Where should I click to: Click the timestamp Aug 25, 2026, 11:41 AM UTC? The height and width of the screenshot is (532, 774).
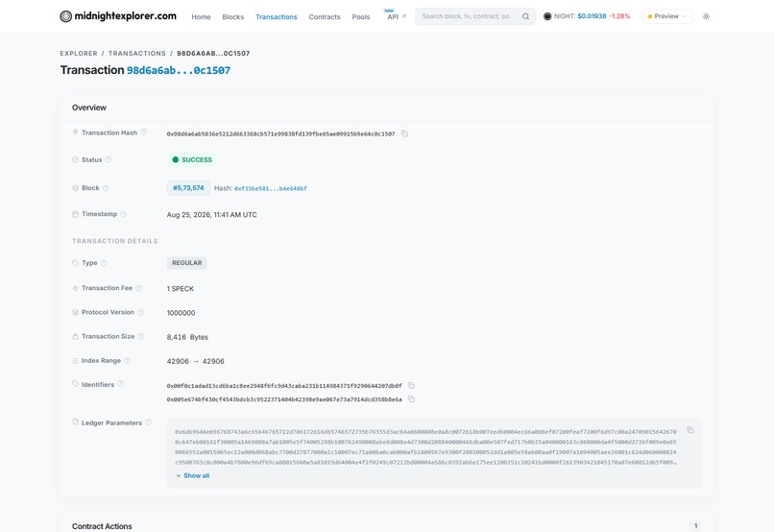click(x=212, y=215)
